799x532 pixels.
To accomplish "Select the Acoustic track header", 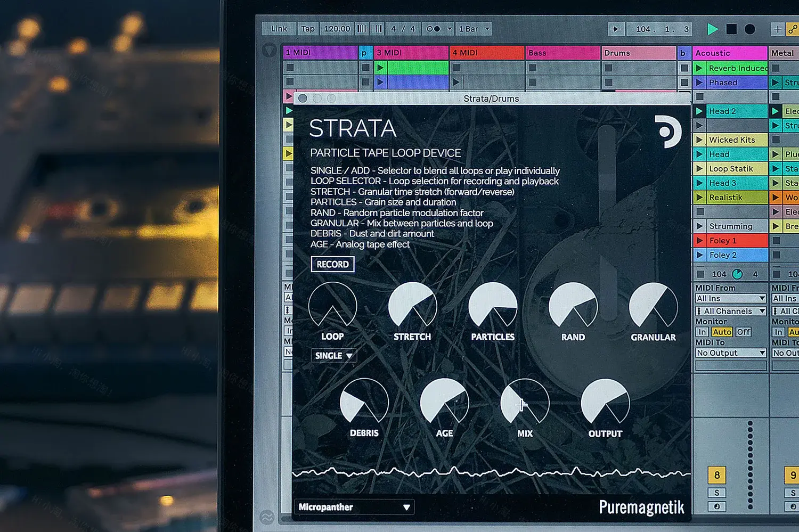I will pos(730,53).
